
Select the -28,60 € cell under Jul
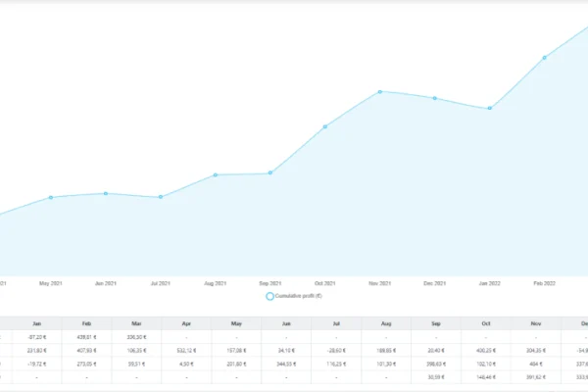coord(335,349)
